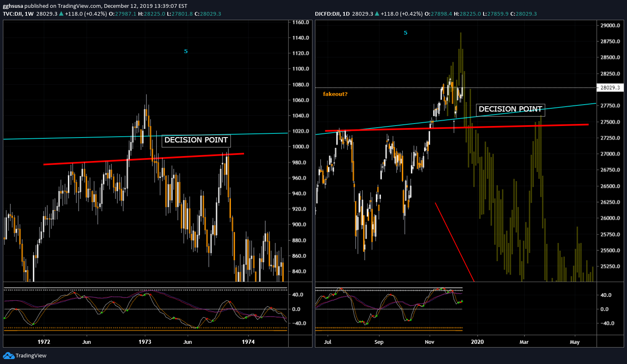Click the 1000.0 price level on left axis
Screen dimensions: 627x364
click(x=301, y=147)
